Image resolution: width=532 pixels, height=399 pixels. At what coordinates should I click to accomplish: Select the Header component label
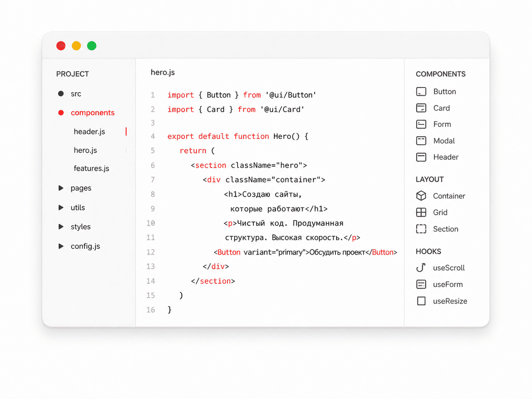coord(446,157)
